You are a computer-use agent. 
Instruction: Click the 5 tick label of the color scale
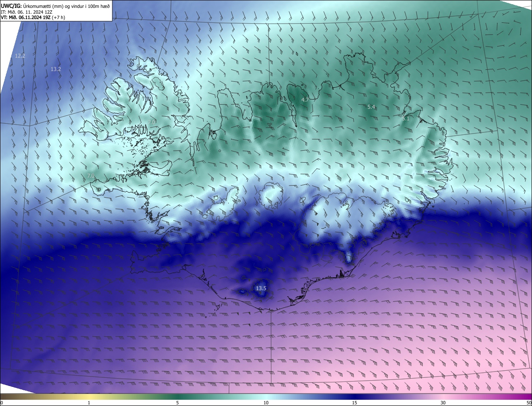pyautogui.click(x=177, y=403)
